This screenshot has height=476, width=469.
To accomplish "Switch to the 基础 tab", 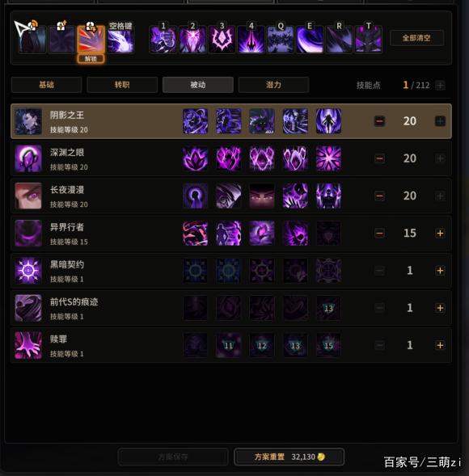I will point(46,85).
